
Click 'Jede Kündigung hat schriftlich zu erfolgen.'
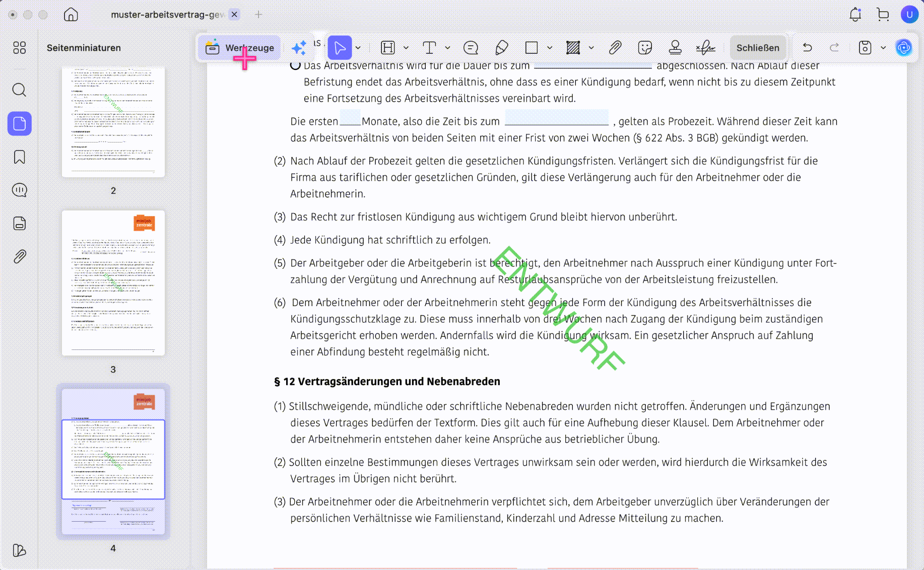point(390,240)
